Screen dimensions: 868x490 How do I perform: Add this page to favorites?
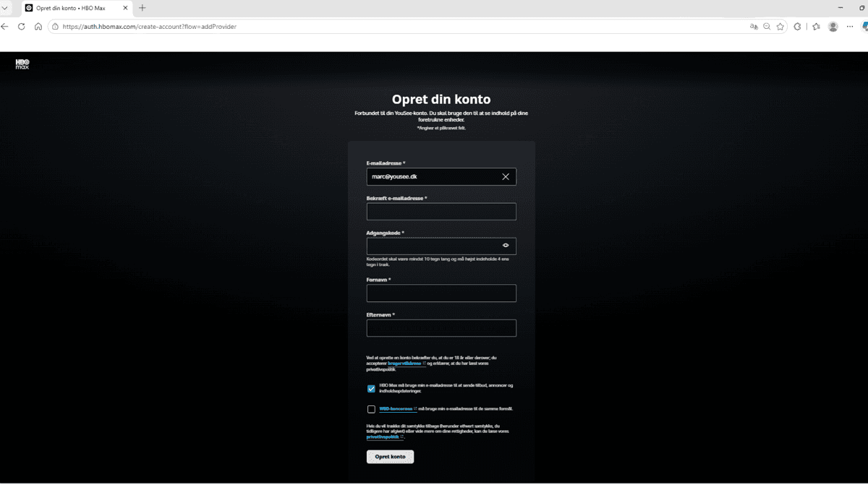click(x=780, y=27)
